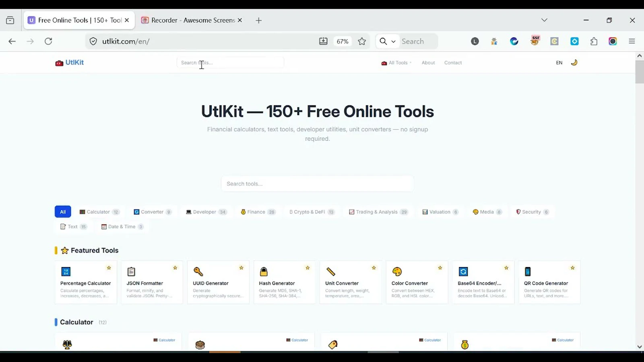The width and height of the screenshot is (644, 362).
Task: Filter by Date & Time category
Action: (122, 226)
